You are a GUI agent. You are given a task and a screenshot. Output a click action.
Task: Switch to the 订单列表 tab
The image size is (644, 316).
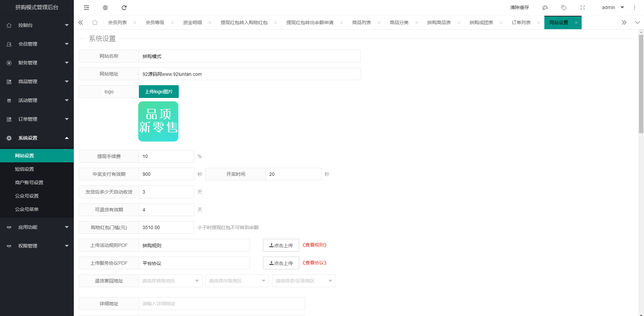click(521, 22)
